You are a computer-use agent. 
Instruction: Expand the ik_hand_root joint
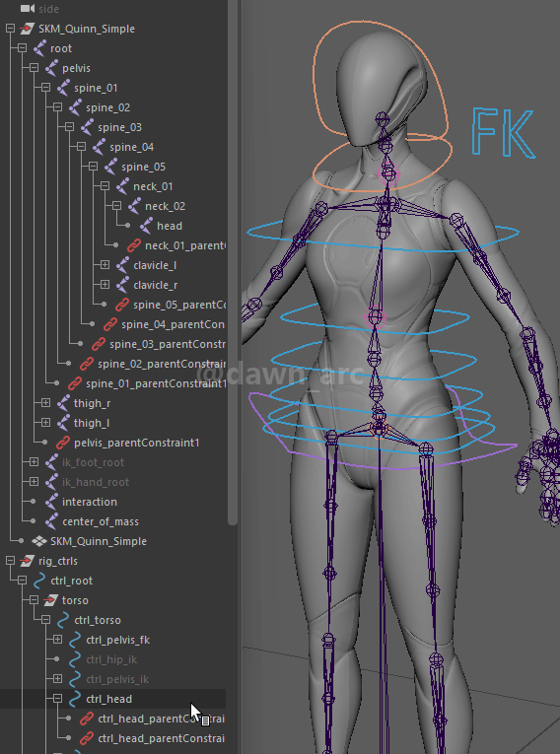click(x=34, y=482)
